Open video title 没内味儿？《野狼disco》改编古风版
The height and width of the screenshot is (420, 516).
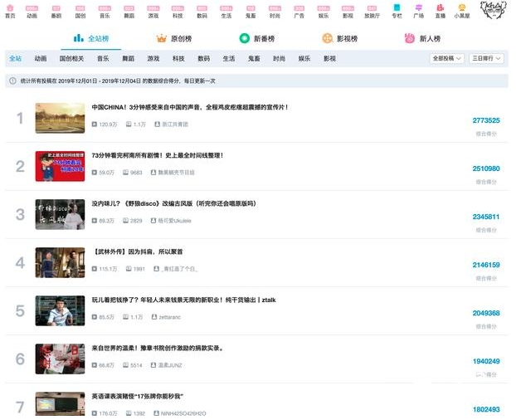(x=173, y=203)
